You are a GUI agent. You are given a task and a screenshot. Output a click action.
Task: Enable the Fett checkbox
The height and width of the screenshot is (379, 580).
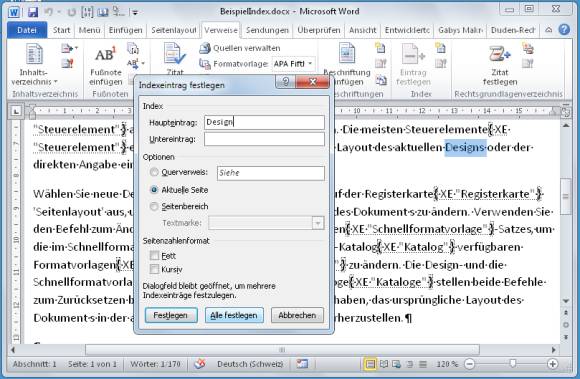tap(154, 256)
